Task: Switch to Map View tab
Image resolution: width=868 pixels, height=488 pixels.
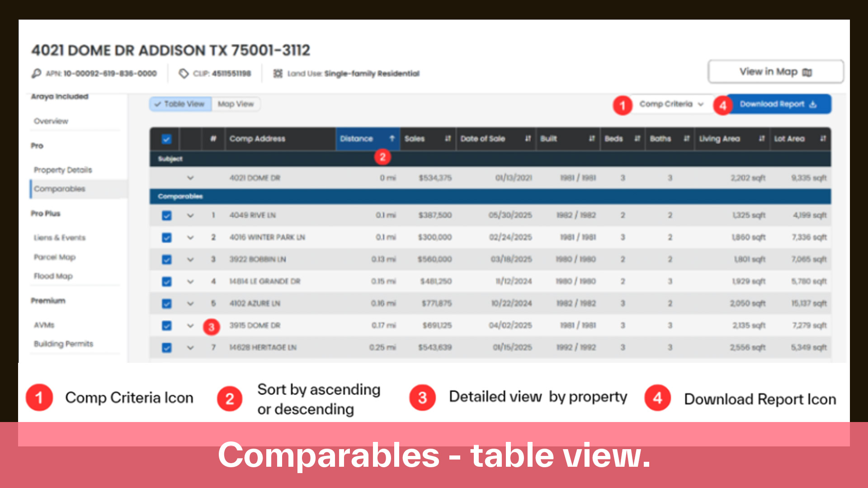Action: click(x=236, y=104)
